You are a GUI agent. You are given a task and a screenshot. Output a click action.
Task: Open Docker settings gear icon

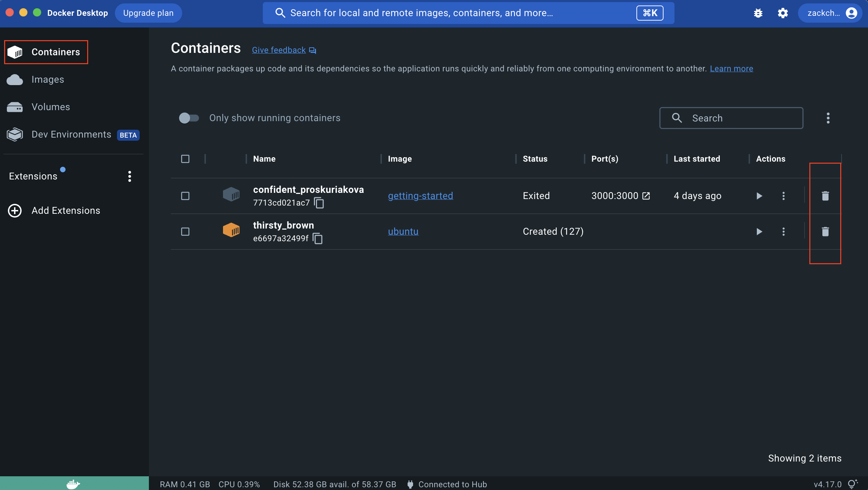point(783,13)
